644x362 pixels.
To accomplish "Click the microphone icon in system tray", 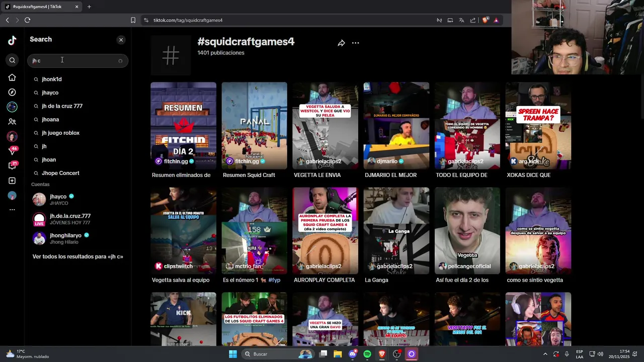I will tap(567, 354).
